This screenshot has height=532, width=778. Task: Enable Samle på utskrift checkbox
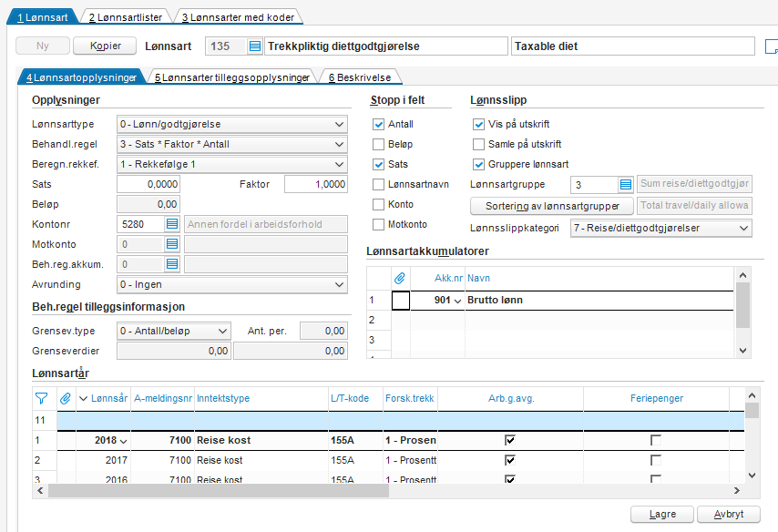tap(479, 145)
